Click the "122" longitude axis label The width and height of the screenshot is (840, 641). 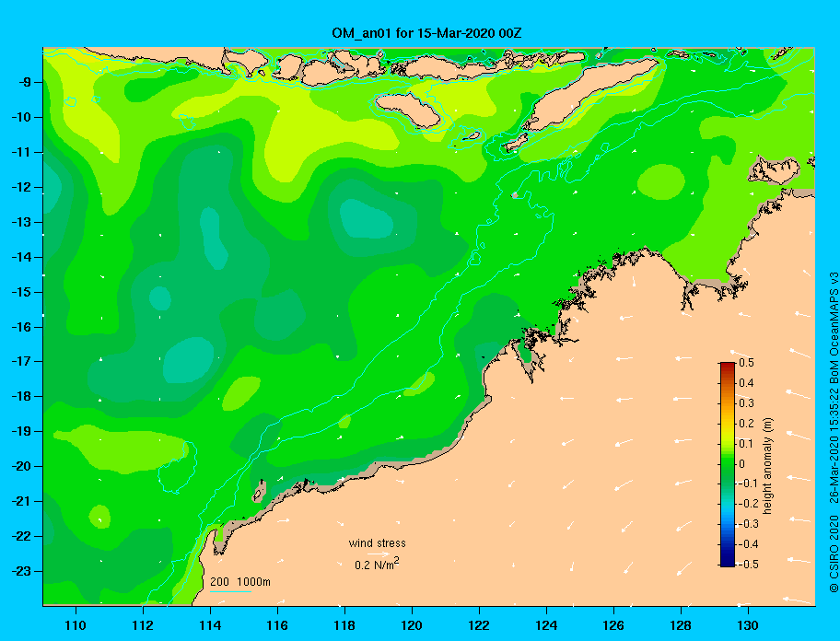tap(479, 625)
